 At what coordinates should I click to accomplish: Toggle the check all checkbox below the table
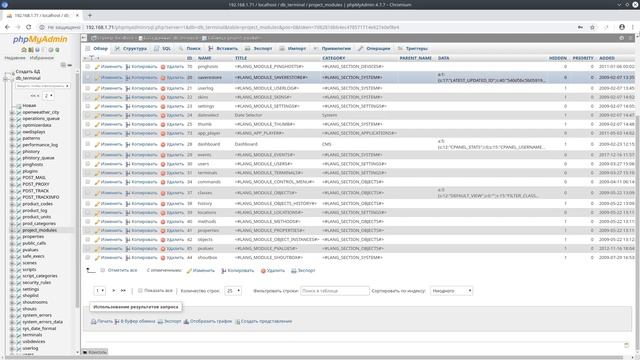pyautogui.click(x=103, y=270)
